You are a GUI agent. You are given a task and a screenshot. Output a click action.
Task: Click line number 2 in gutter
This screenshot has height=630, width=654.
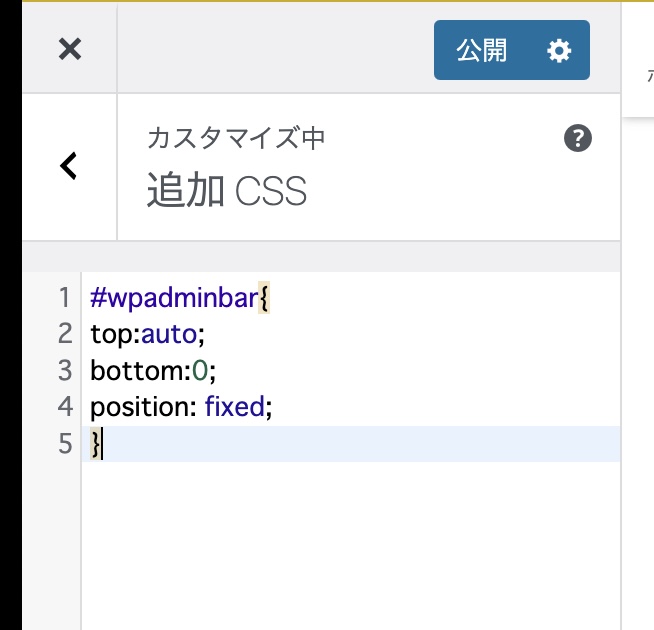point(65,334)
